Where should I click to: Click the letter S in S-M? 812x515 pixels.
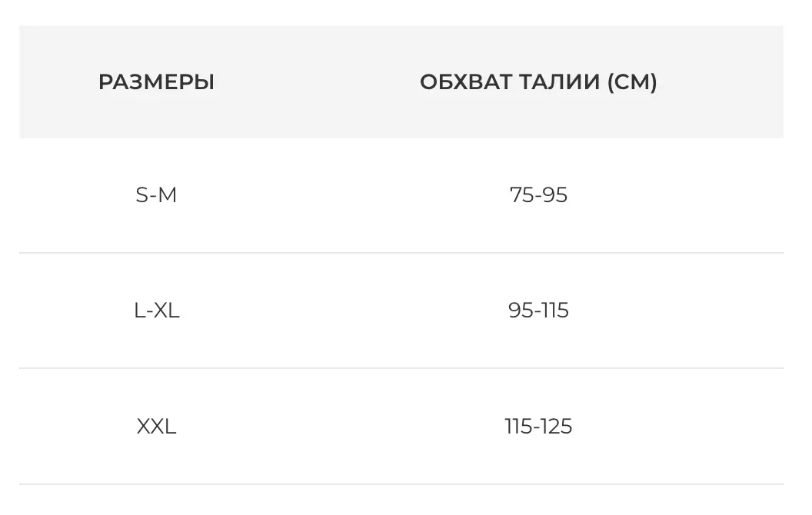pos(141,195)
